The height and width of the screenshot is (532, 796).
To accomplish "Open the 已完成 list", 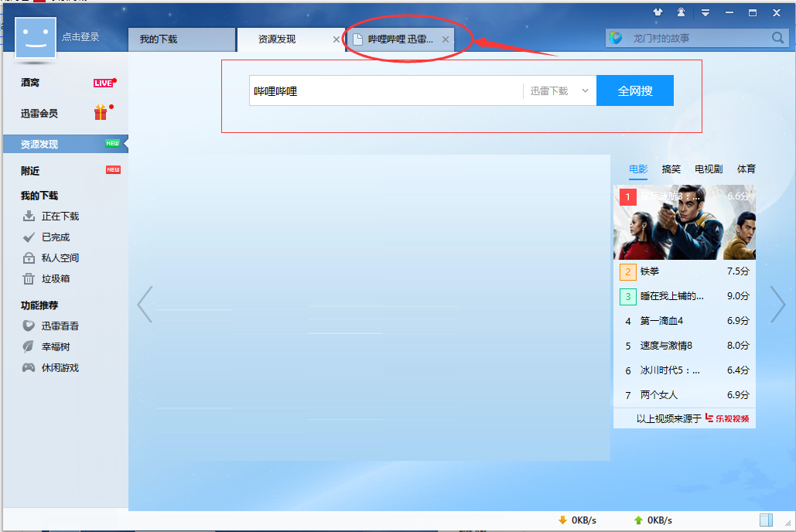I will tap(56, 237).
